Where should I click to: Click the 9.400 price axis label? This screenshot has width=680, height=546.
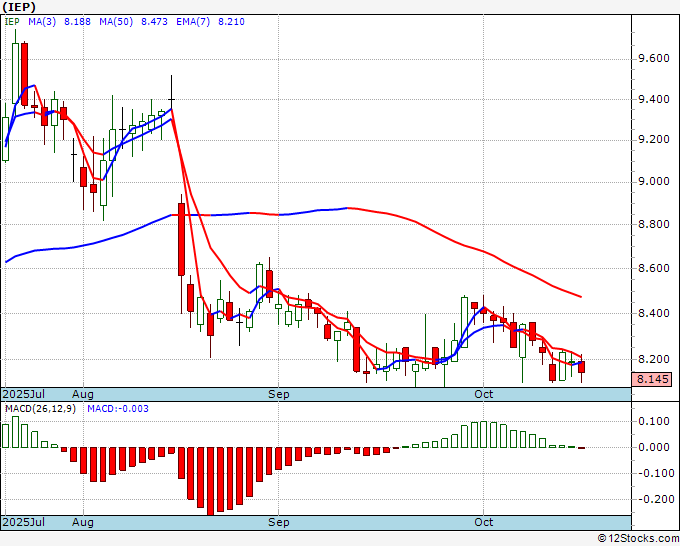coord(653,99)
